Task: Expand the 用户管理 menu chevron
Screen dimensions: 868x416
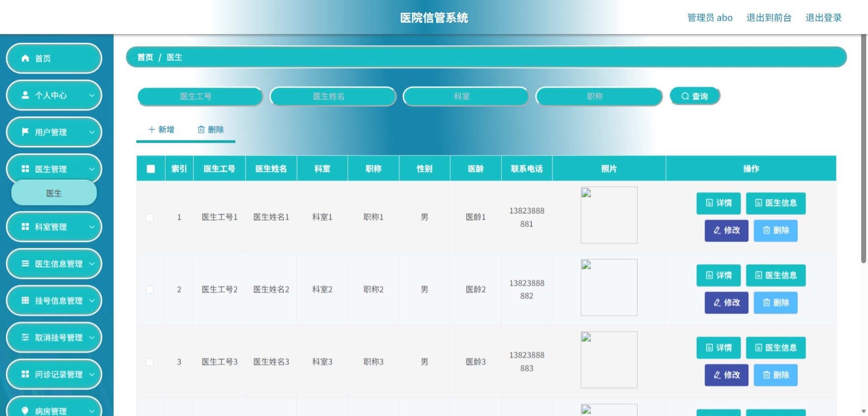Action: click(92, 132)
